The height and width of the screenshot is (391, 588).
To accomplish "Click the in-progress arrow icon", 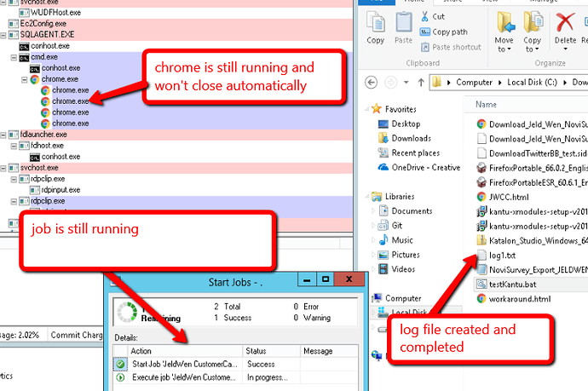I will (x=120, y=377).
